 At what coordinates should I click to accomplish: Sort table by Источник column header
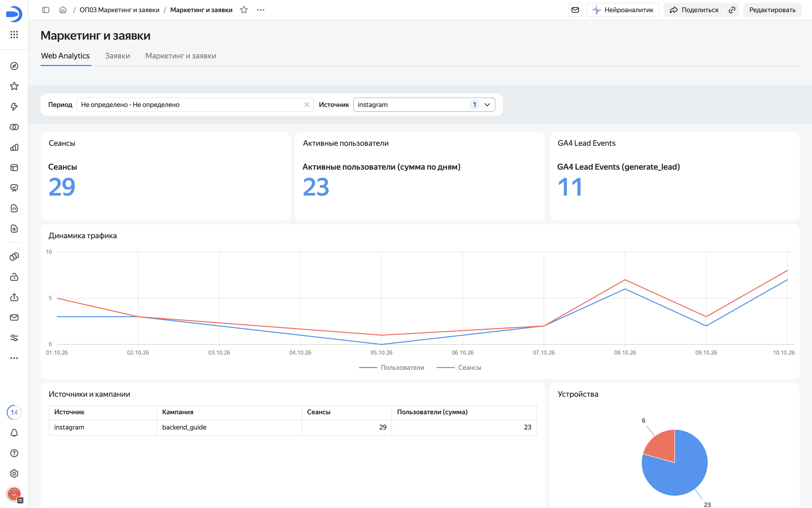(103, 412)
